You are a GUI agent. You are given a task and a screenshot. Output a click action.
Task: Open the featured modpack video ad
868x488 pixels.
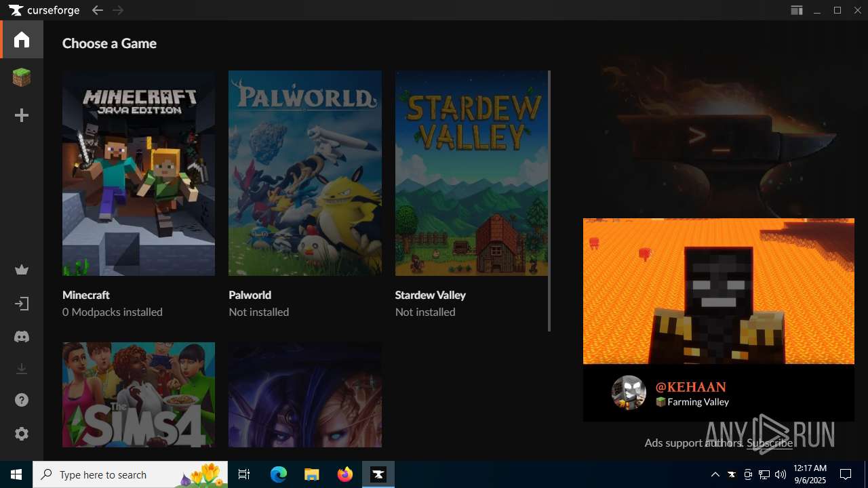point(719,291)
